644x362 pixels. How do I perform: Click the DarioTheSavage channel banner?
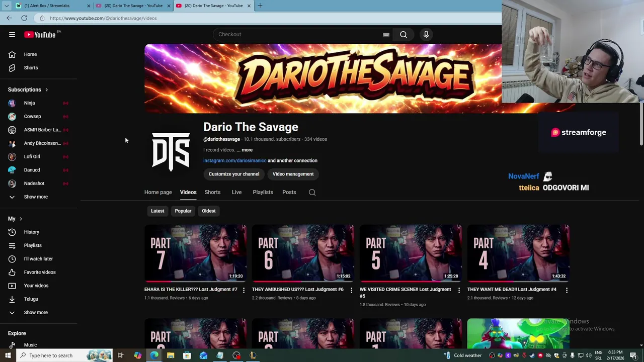(323, 78)
